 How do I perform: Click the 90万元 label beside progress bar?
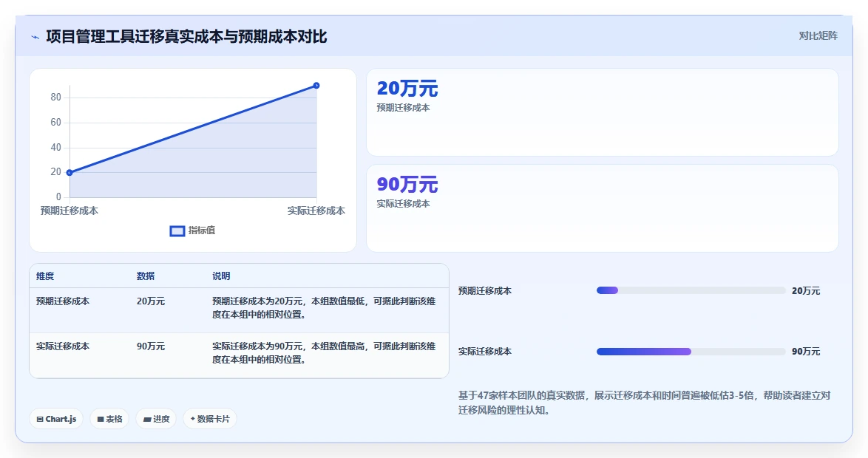(805, 352)
